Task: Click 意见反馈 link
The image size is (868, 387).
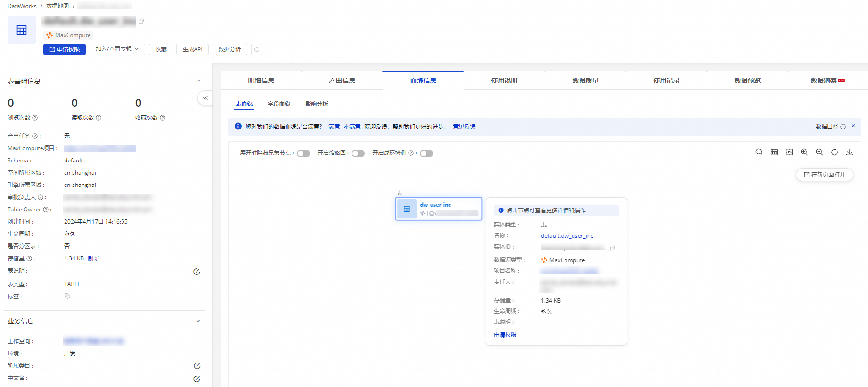Action: point(464,127)
